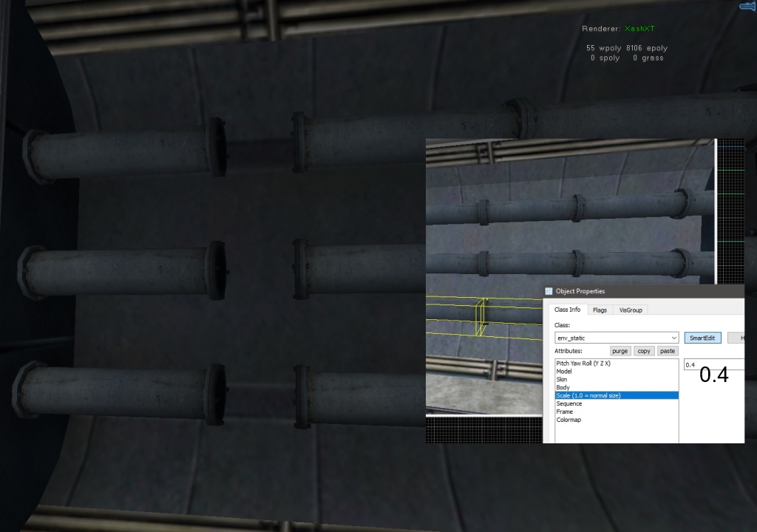The height and width of the screenshot is (532, 757).
Task: Select the Frame attribute
Action: [x=617, y=412]
